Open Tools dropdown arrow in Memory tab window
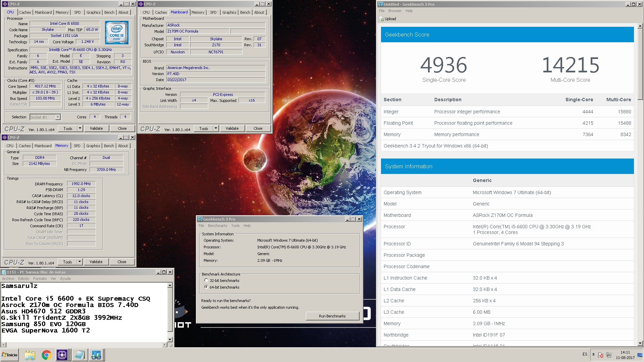The width and height of the screenshot is (644, 362). pyautogui.click(x=79, y=262)
